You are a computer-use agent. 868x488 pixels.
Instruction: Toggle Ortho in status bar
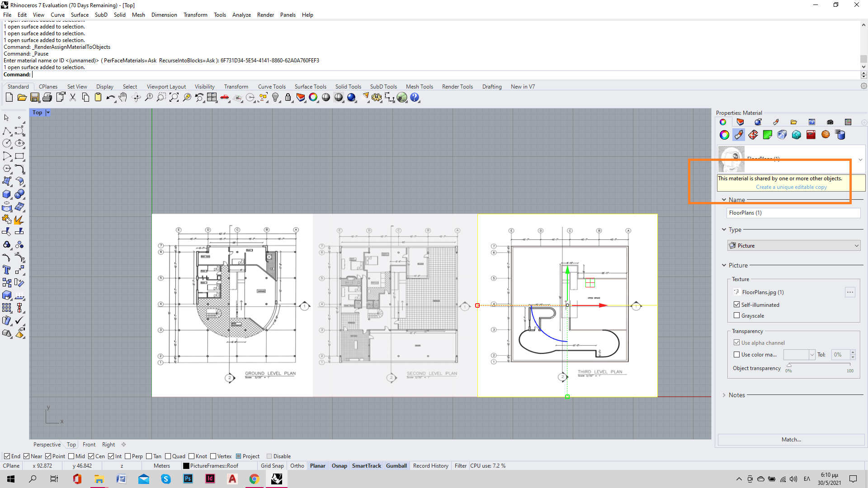click(297, 466)
